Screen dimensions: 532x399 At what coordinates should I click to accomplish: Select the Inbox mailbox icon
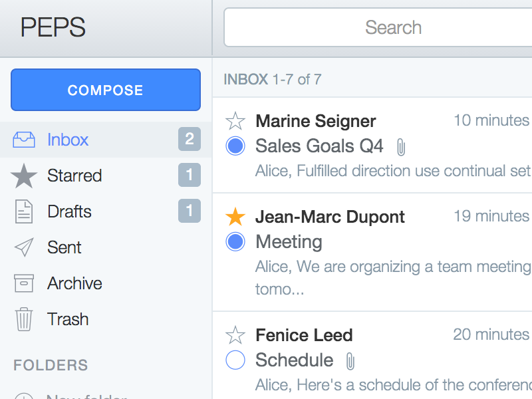[x=25, y=140]
